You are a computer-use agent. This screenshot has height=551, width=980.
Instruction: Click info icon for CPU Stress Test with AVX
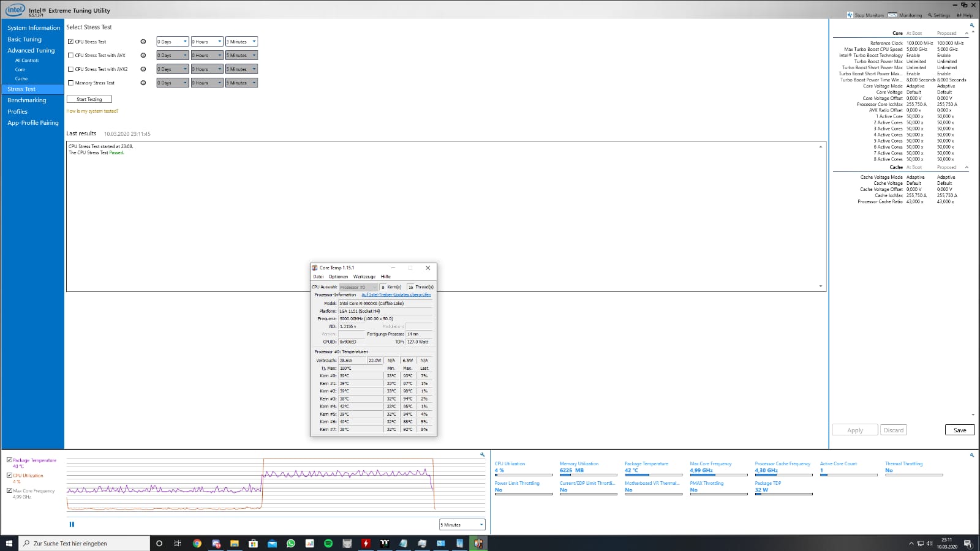click(143, 55)
